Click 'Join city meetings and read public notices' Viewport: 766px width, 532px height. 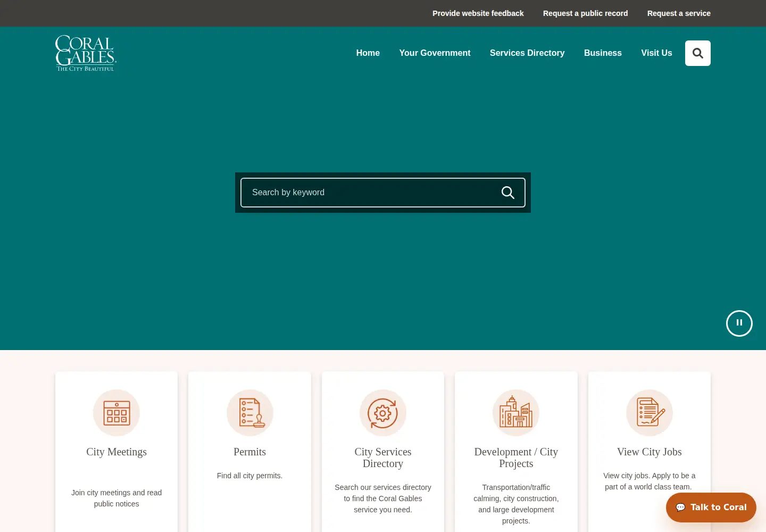(x=116, y=498)
